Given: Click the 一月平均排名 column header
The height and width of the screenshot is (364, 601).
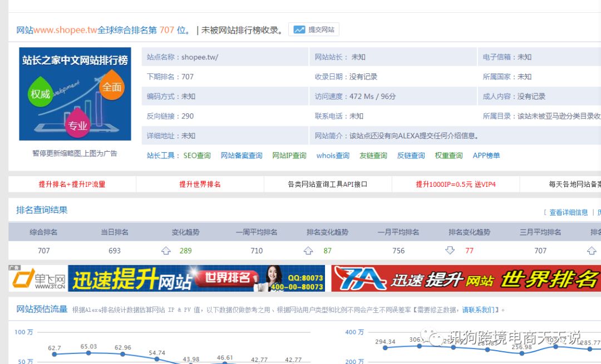Looking at the screenshot, I should pos(398,232).
